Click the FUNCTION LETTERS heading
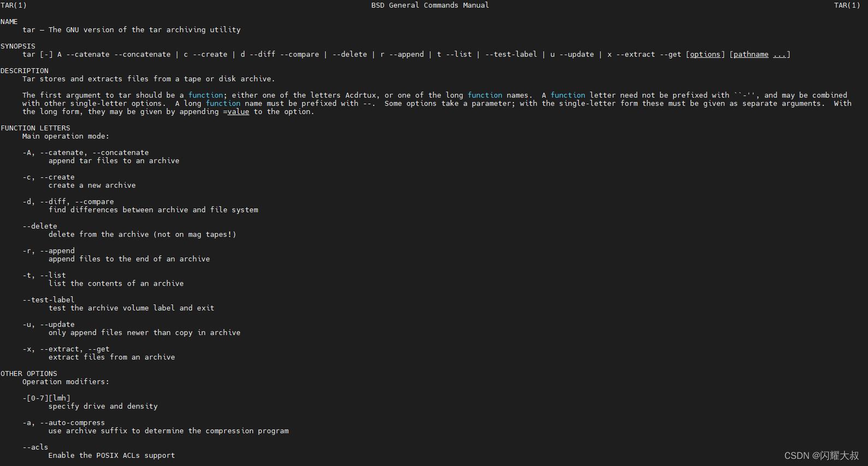Screen dimensions: 868x466 click(35, 128)
